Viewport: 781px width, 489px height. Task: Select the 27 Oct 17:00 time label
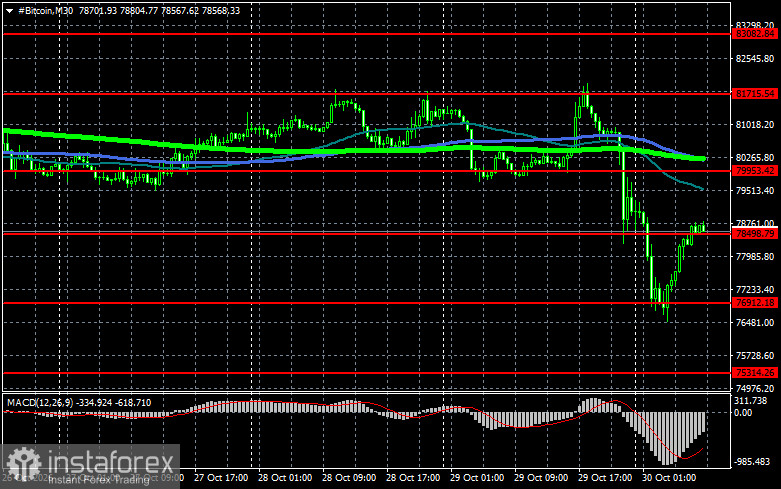pos(221,478)
